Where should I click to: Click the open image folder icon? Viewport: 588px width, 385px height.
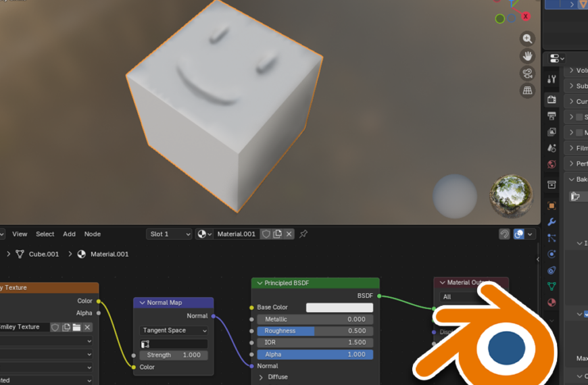[76, 328]
